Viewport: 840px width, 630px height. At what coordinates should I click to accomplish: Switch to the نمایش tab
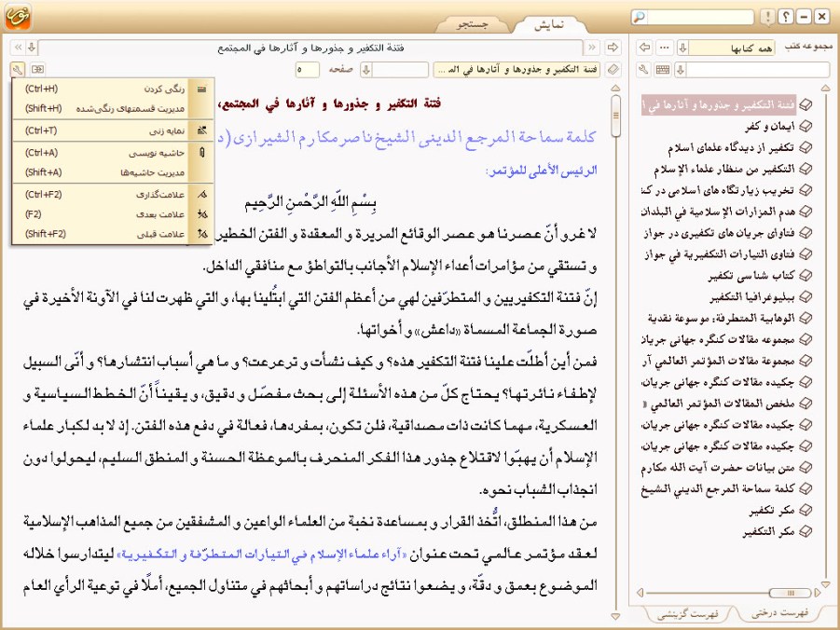tap(549, 24)
